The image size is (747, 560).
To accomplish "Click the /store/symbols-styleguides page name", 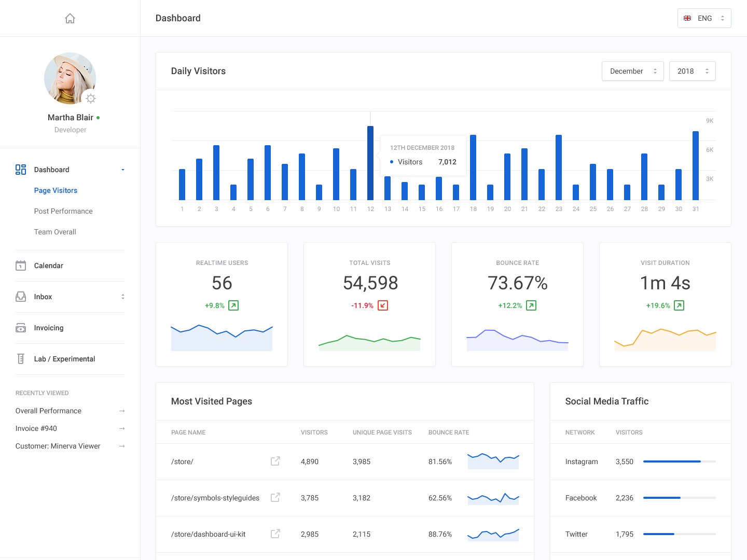I will pos(215,498).
